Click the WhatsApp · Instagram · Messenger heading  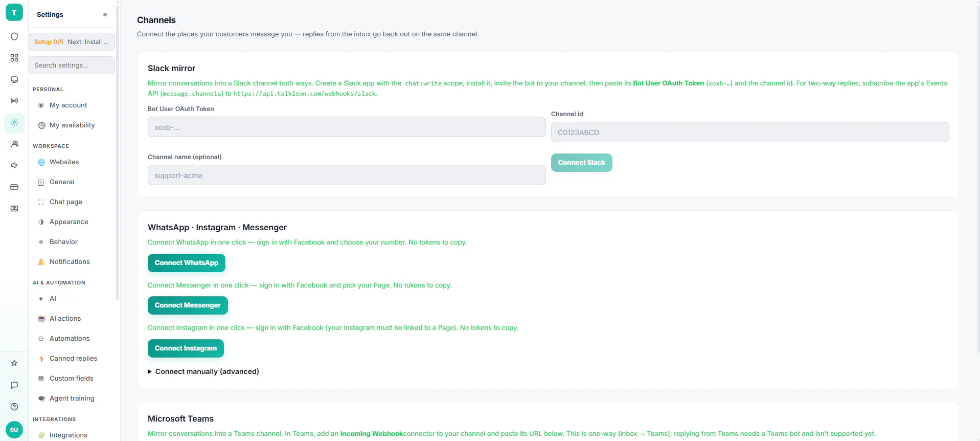pos(217,228)
